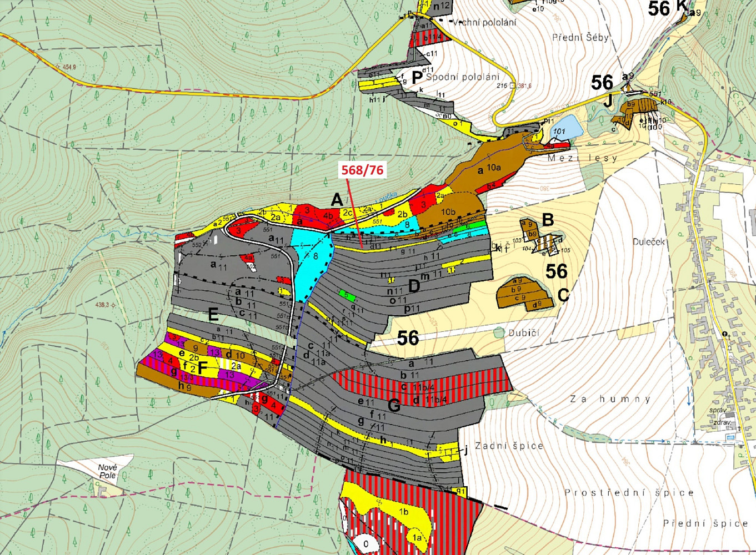
Task: Select the Nové Pole settlement label
Action: coord(107,471)
